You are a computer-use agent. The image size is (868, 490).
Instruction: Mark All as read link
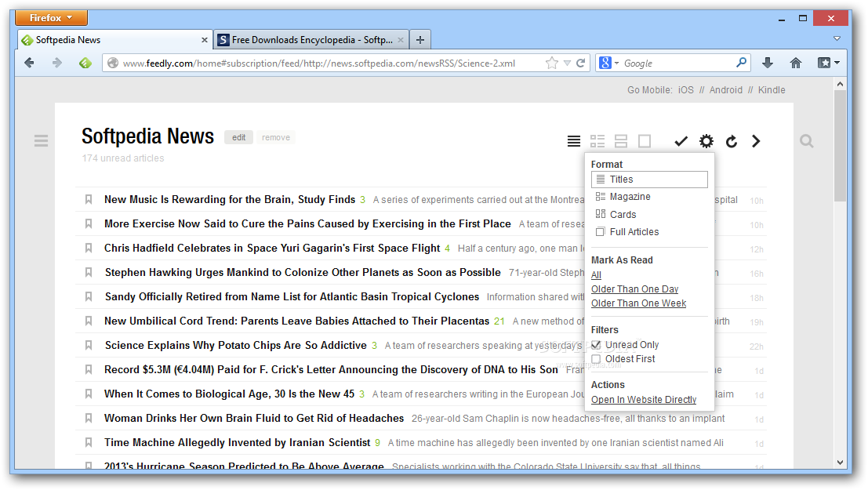click(x=596, y=274)
